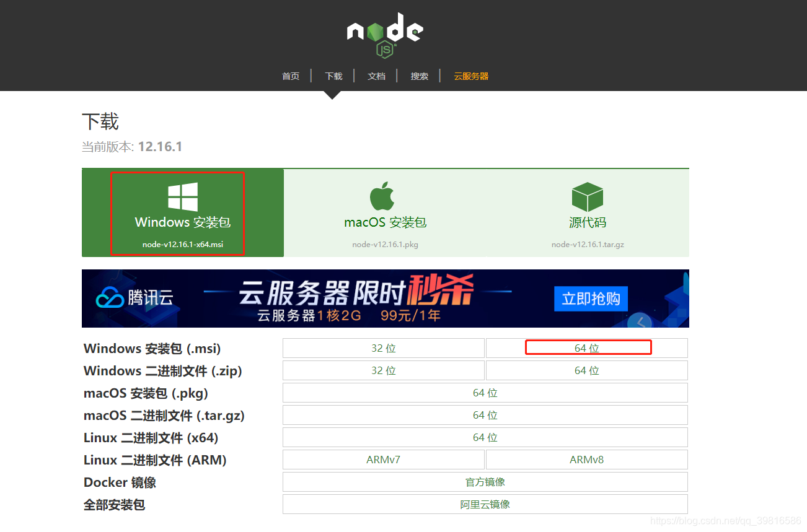Go to the 文档 navigation item
Viewport: 807px width, 532px height.
376,76
